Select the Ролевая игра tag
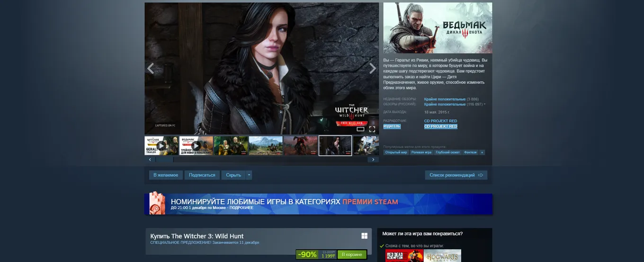Screen dimensions: 644x262 tap(421, 153)
